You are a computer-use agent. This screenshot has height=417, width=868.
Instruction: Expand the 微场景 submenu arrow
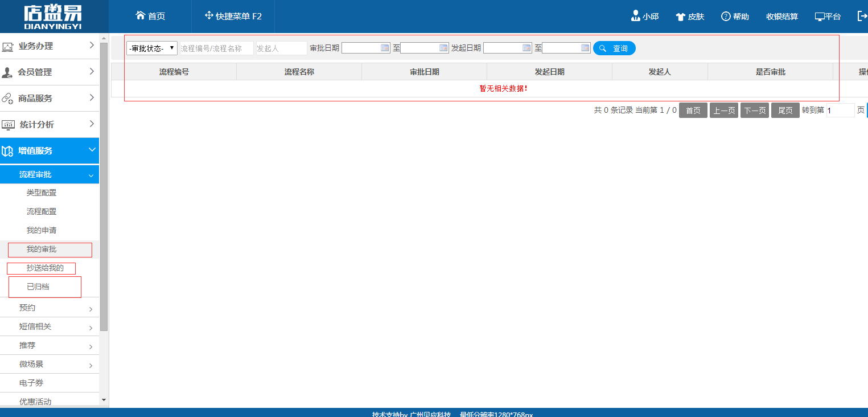[x=91, y=366]
